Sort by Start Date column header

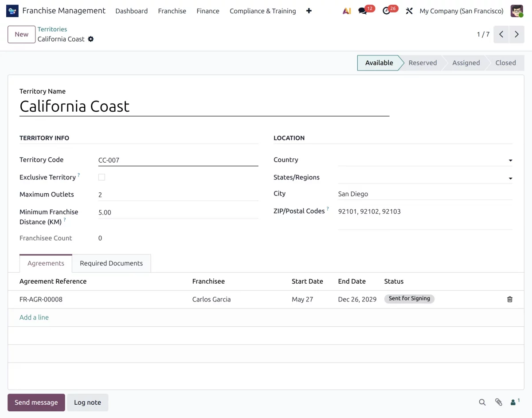tap(307, 281)
